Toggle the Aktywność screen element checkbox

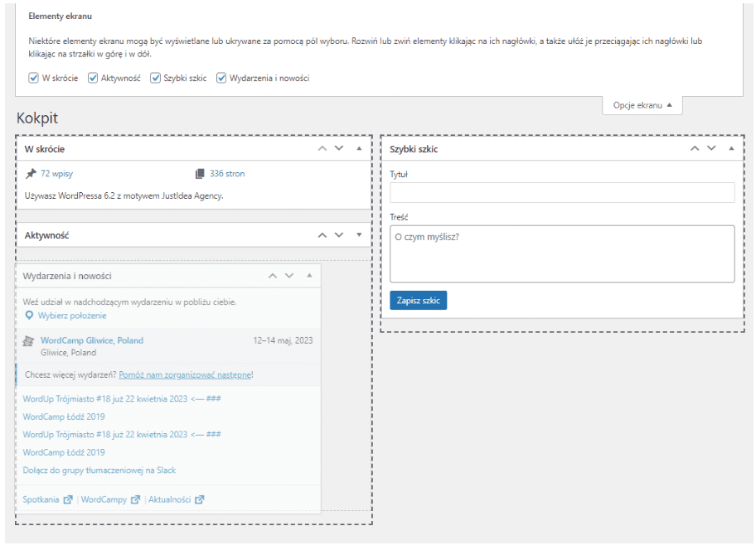click(94, 78)
